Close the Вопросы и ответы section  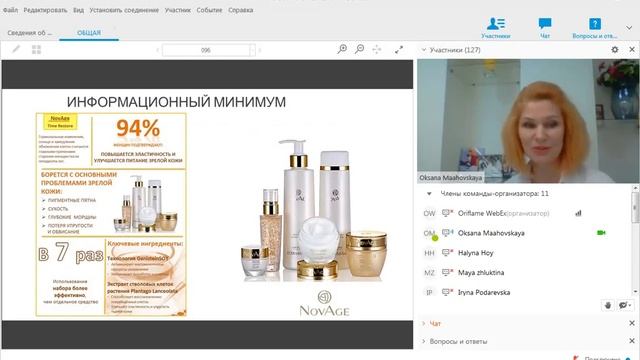tap(632, 341)
